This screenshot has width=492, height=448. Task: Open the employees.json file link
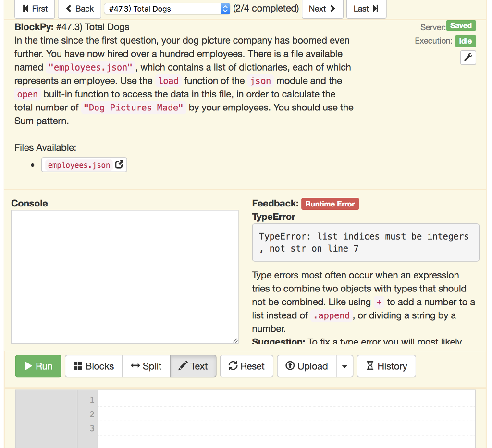[79, 165]
